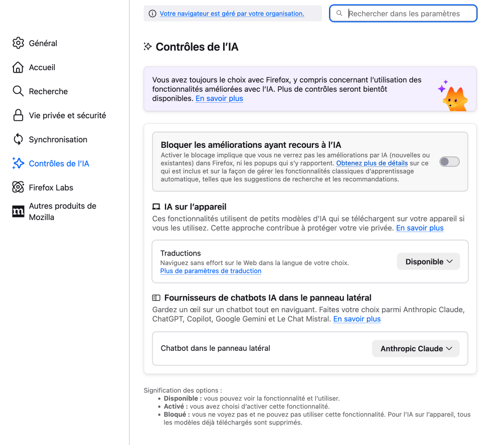Click the Mozilla logo icon in sidebar

[18, 211]
